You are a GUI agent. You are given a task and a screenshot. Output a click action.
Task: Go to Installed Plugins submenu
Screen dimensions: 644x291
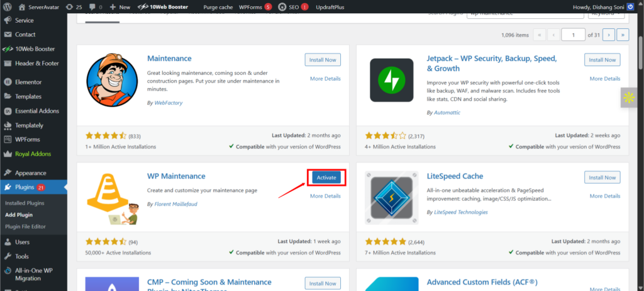click(25, 203)
